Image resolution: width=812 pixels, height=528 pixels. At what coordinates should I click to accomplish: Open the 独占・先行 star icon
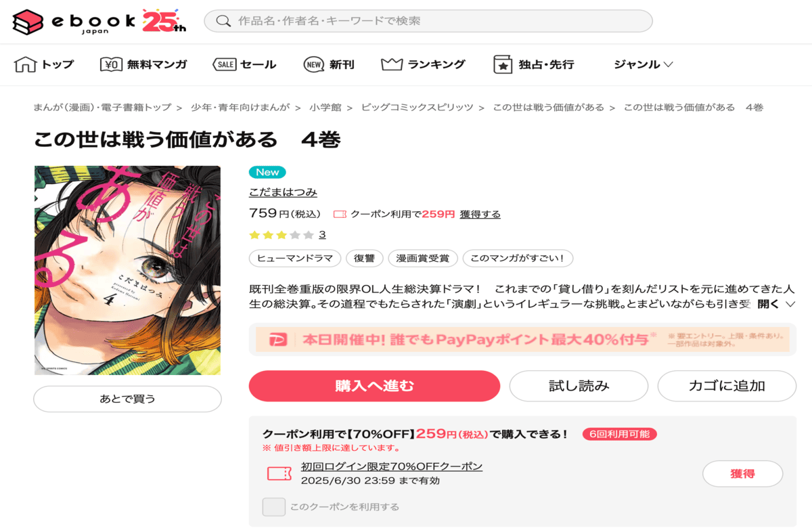pos(503,64)
